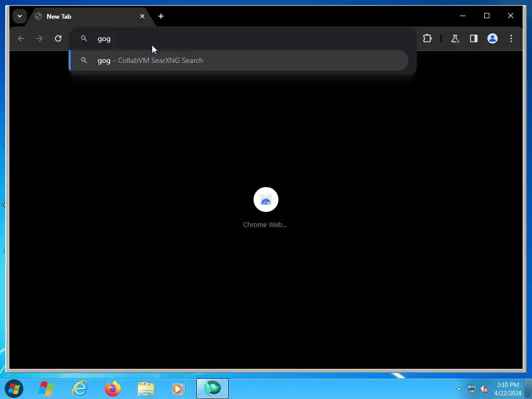Open the Chrome Web Store shortcut
Image resolution: width=532 pixels, height=399 pixels.
tap(265, 199)
